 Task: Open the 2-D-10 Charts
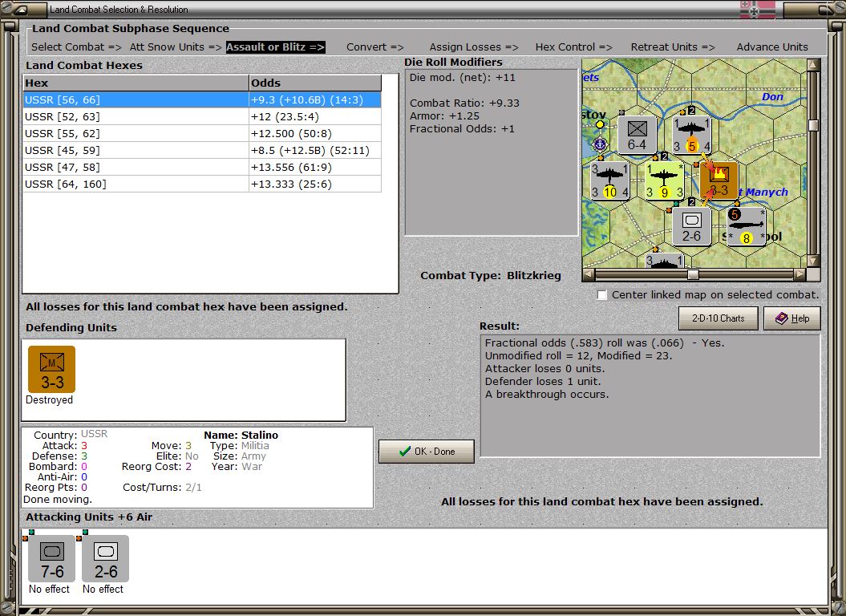point(718,318)
